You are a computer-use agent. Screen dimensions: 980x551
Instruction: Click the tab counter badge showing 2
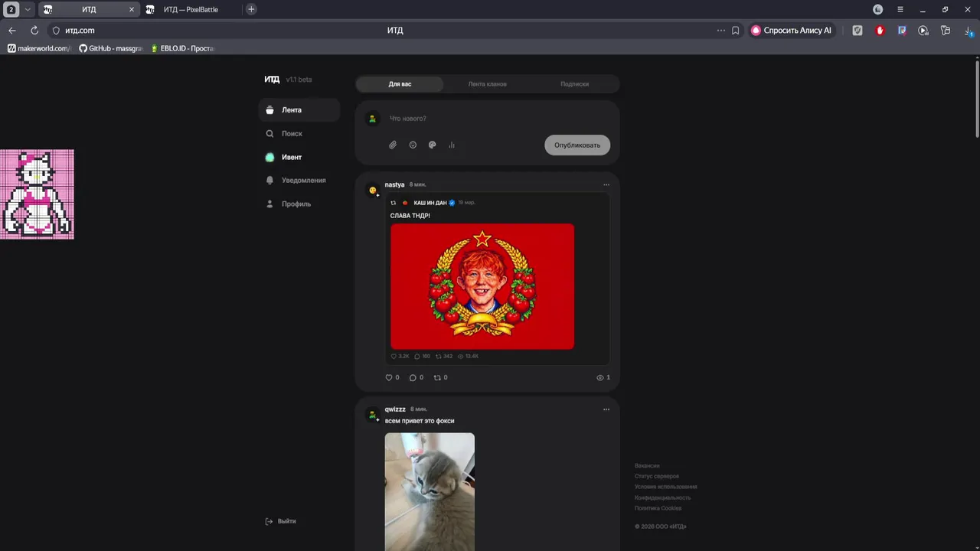coord(11,9)
